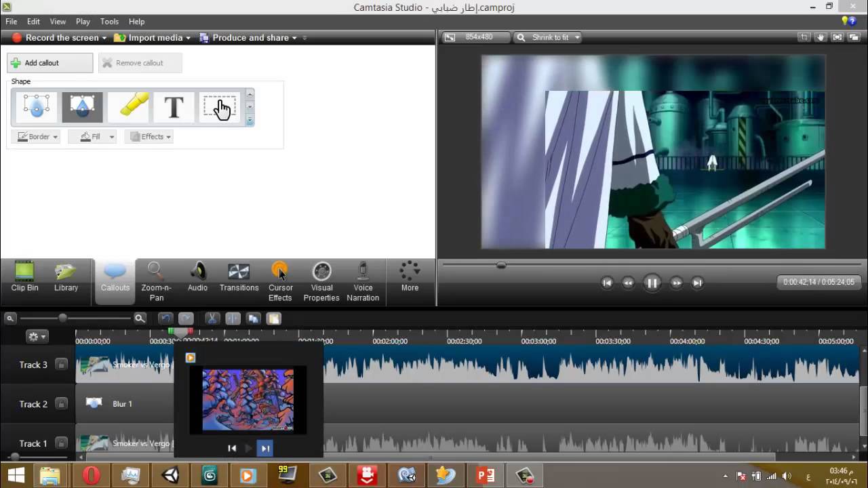
Task: Expand Import media dropdown arrow
Action: point(188,38)
